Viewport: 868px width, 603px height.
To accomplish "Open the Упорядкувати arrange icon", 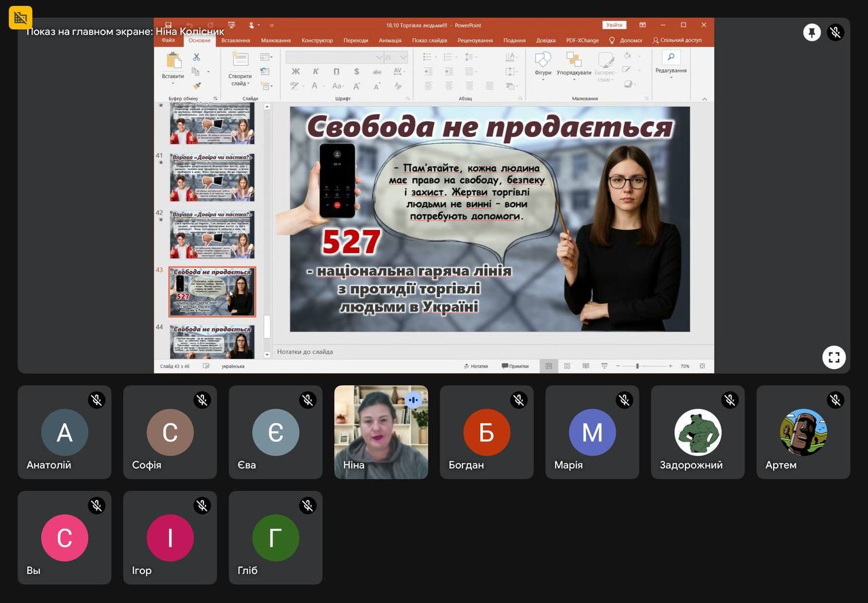I will (574, 59).
